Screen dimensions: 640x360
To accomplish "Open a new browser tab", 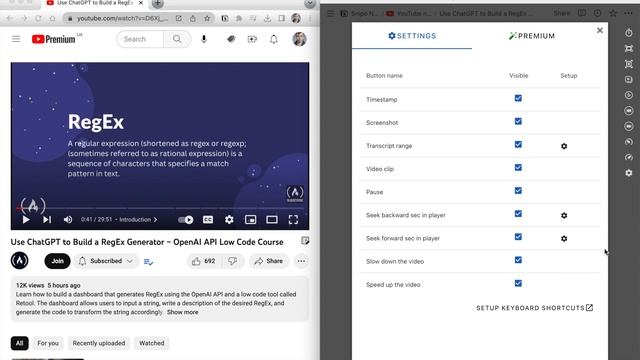I will [158, 4].
